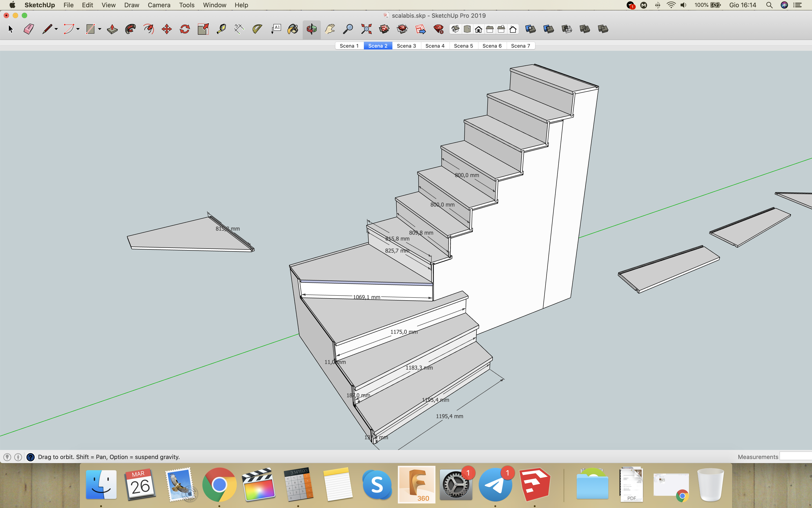Select the Push/Pull tool
This screenshot has width=812, height=508.
point(112,29)
